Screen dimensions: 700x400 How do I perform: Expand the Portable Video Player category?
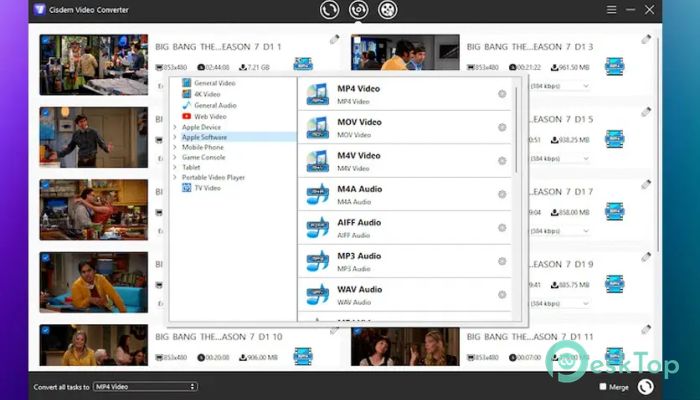(175, 177)
